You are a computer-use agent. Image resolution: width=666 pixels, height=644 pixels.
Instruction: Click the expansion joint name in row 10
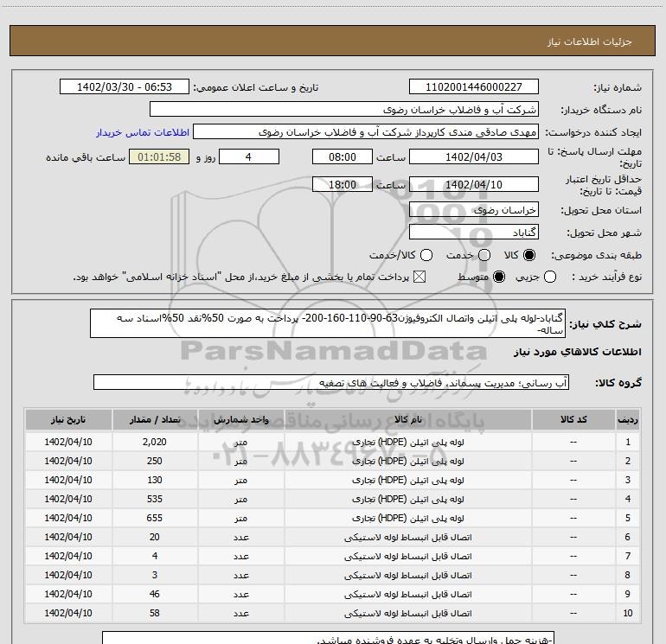407,614
